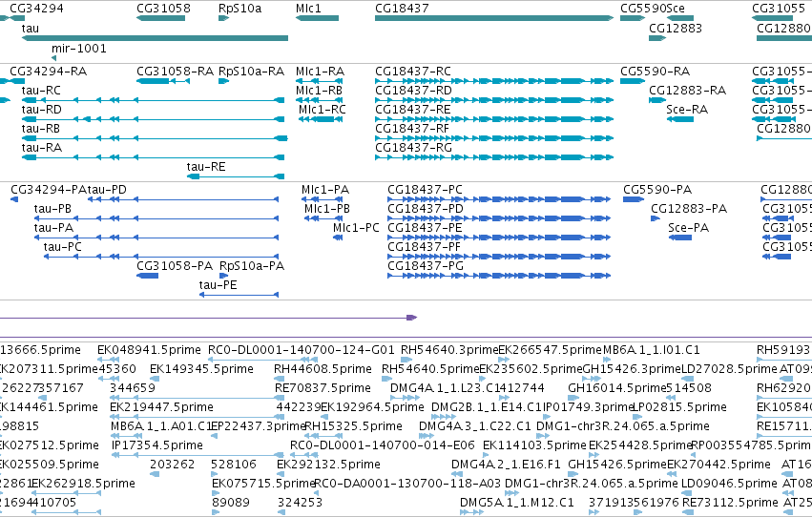Select the Mlc1-RC transcript label
Image resolution: width=812 pixels, height=517 pixels.
click(x=323, y=109)
